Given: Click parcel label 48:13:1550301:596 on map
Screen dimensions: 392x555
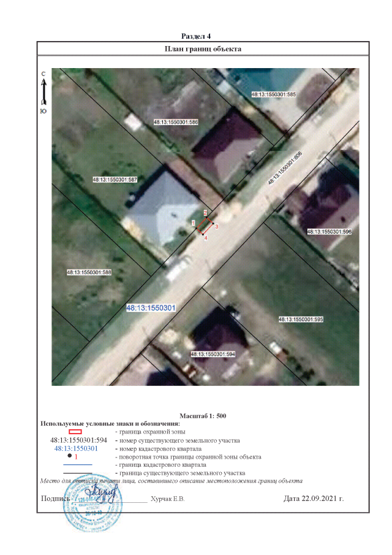Looking at the screenshot, I should 329,232.
